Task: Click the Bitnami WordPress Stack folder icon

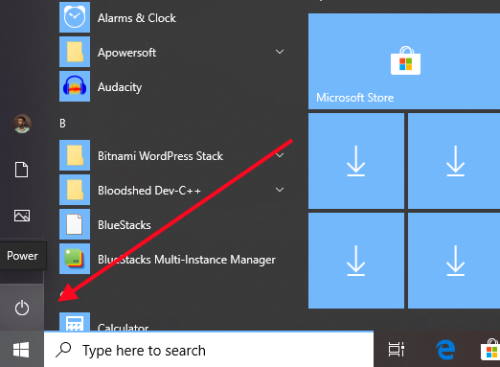Action: coord(75,155)
